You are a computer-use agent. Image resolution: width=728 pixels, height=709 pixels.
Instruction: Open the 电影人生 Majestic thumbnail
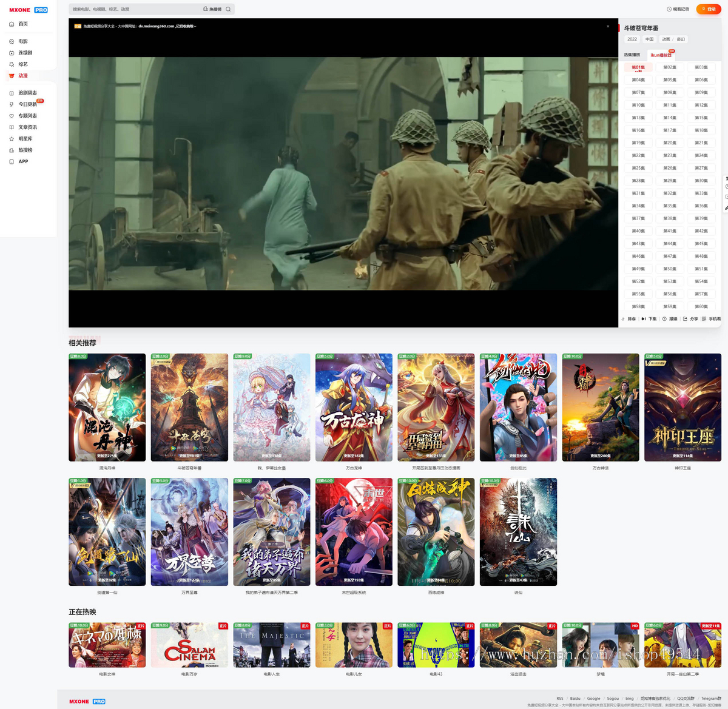(x=272, y=645)
